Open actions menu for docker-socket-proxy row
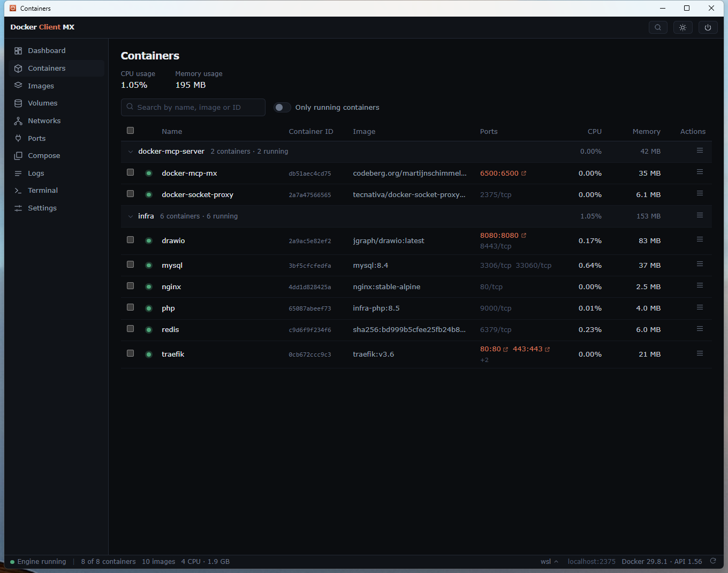 point(700,194)
